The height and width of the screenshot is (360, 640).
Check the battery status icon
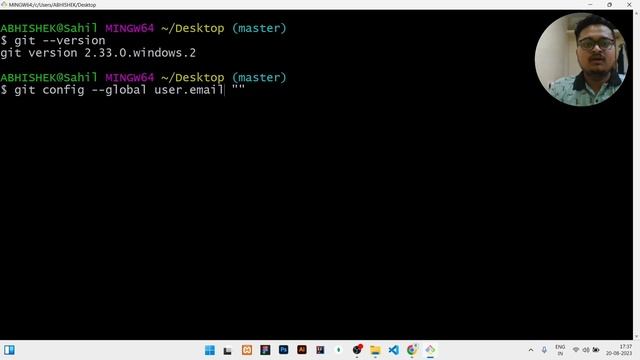(x=596, y=350)
